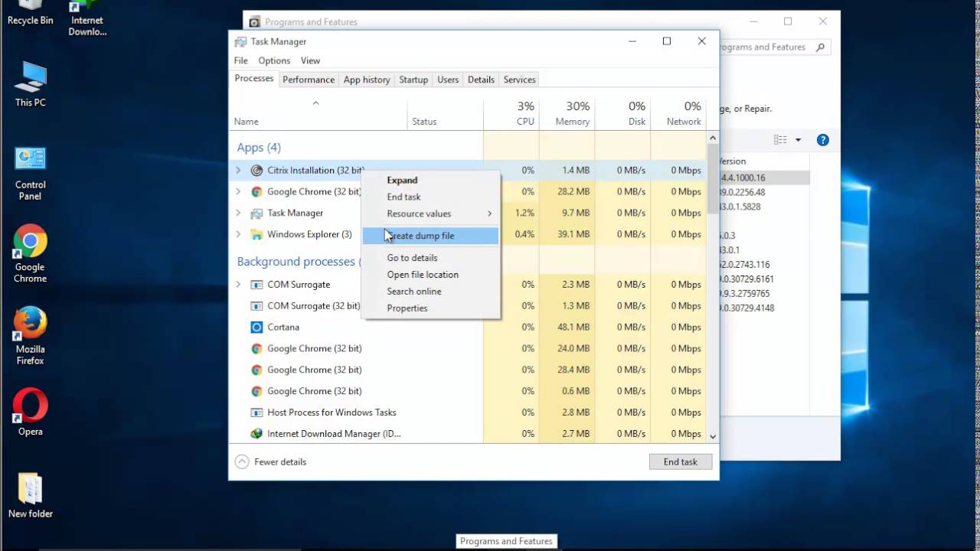This screenshot has height=551, width=980.
Task: Click scrollbar up arrow in process list
Action: pos(713,139)
